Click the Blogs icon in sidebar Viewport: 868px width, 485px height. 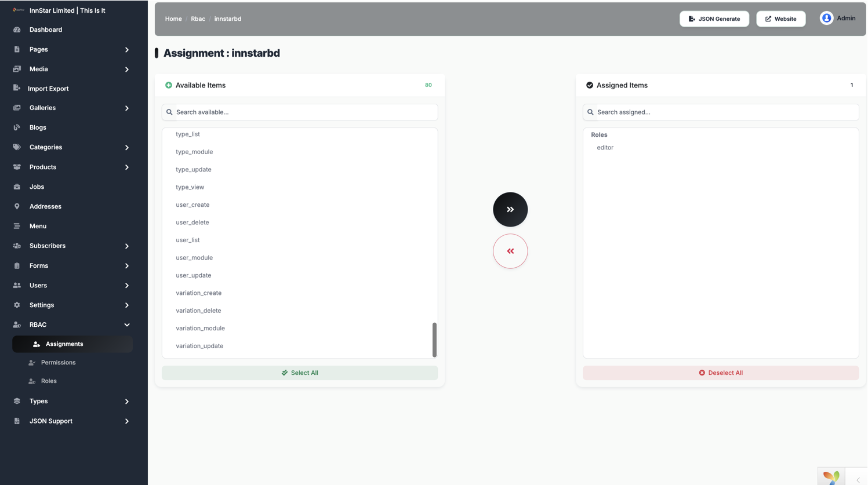coord(17,127)
